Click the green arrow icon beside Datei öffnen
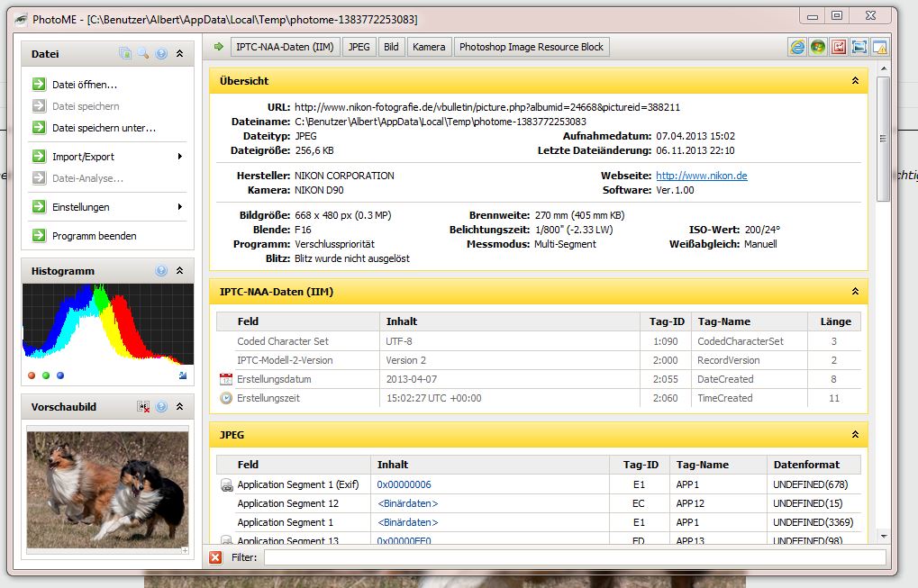Image resolution: width=918 pixels, height=588 pixels. click(x=39, y=85)
